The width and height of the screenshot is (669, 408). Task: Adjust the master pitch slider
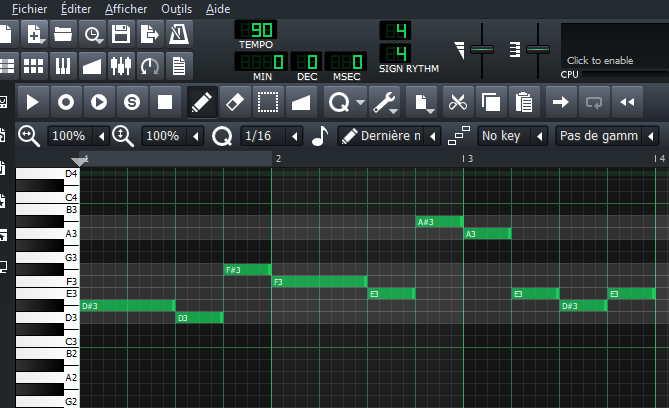(x=538, y=50)
